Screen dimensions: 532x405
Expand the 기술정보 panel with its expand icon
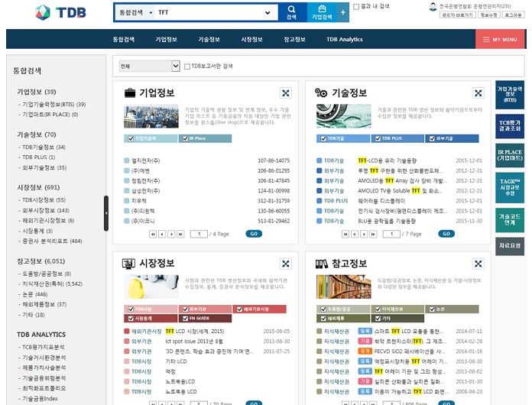click(x=477, y=93)
